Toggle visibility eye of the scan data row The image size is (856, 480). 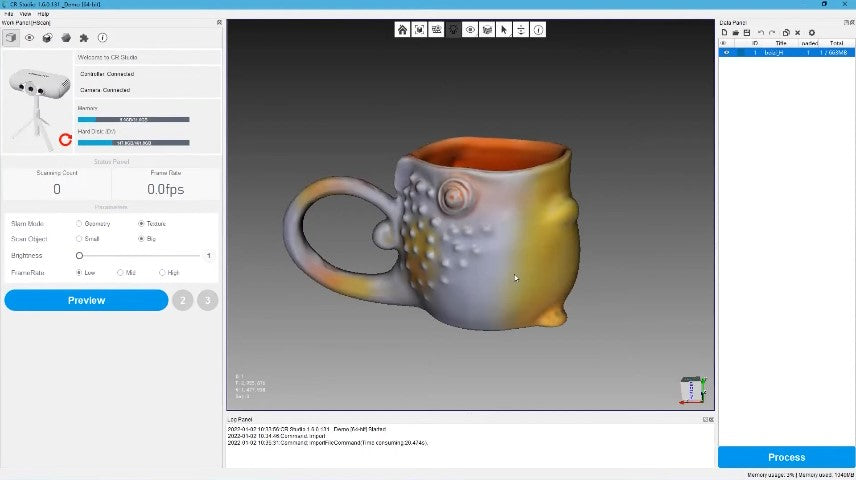727,52
